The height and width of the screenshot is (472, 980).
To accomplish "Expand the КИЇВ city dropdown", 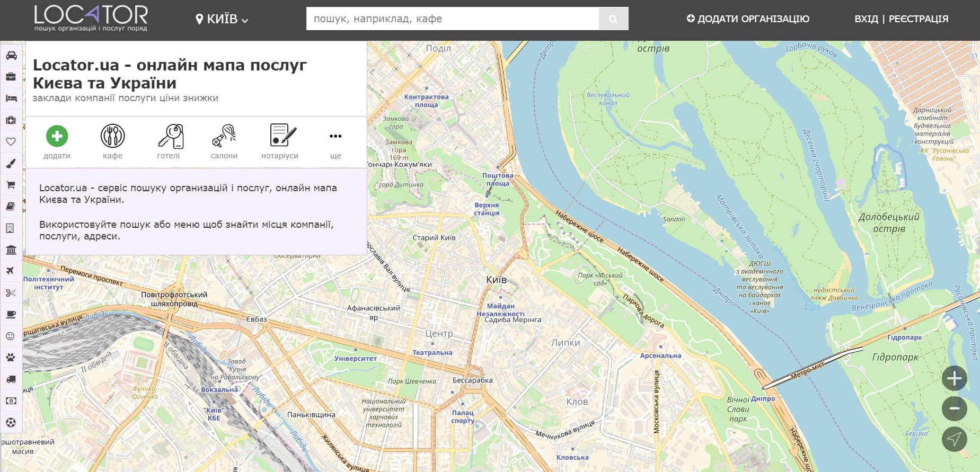I will click(222, 20).
